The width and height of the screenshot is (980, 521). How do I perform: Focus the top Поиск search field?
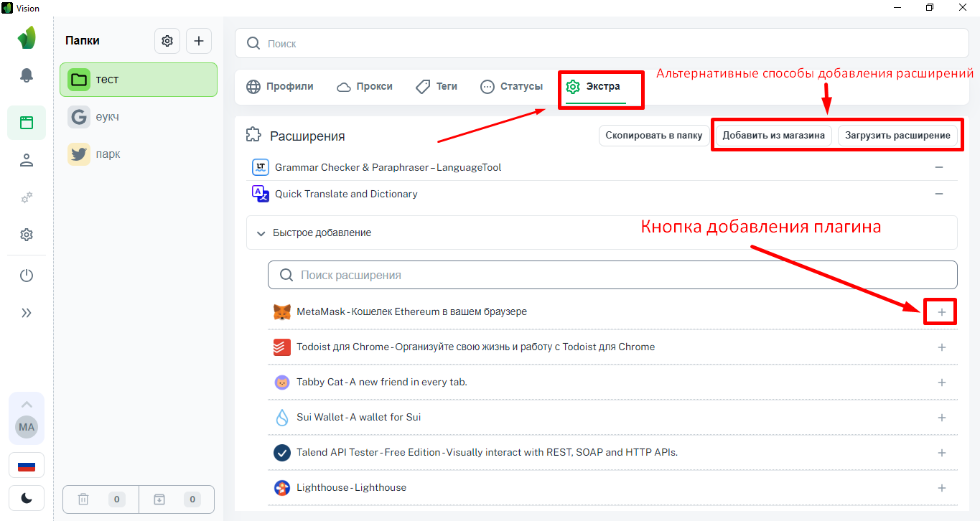pyautogui.click(x=602, y=44)
